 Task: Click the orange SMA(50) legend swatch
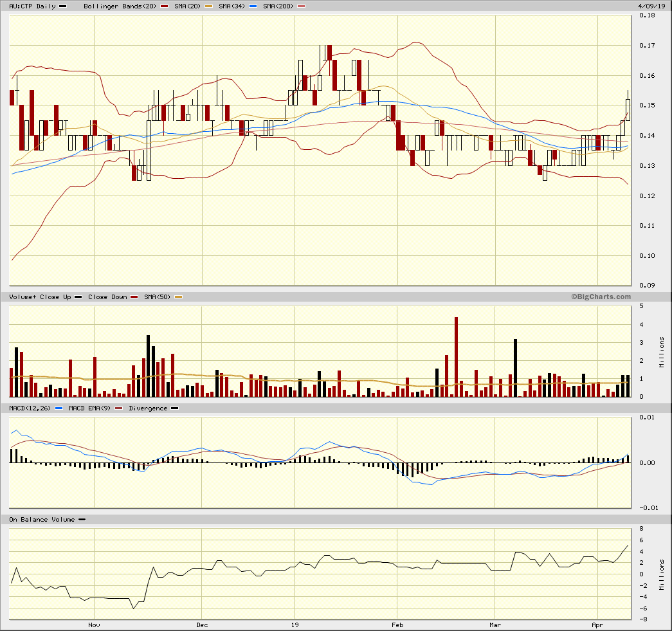tap(178, 297)
